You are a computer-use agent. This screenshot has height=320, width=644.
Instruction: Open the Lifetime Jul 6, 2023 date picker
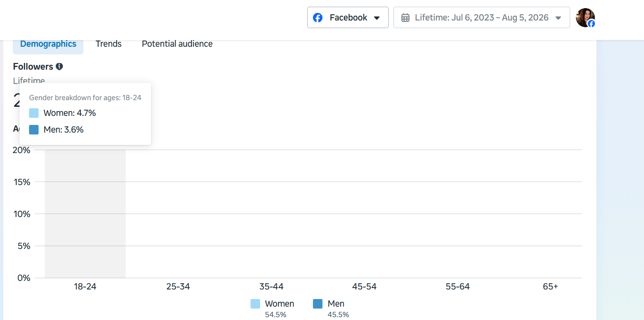(482, 18)
